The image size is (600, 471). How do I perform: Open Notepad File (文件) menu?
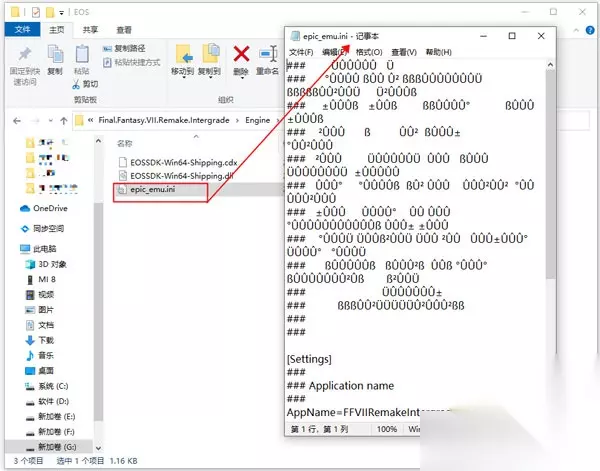coord(301,52)
